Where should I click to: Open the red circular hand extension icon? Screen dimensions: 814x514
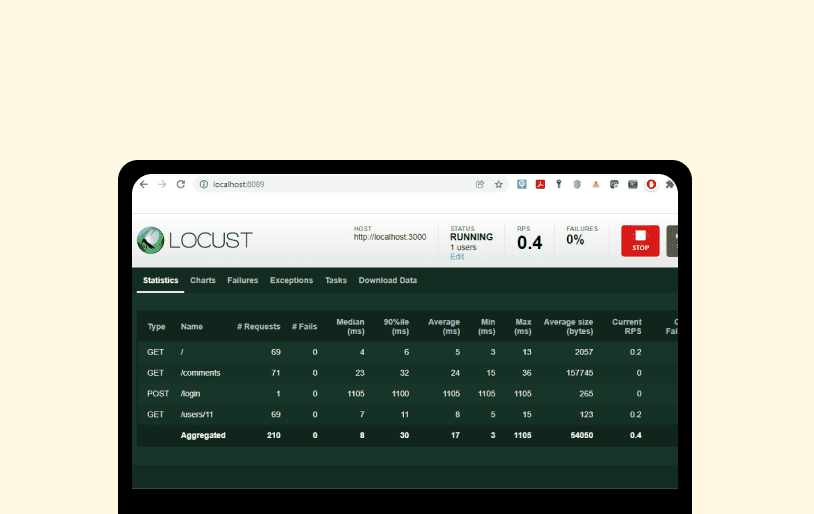tap(651, 184)
